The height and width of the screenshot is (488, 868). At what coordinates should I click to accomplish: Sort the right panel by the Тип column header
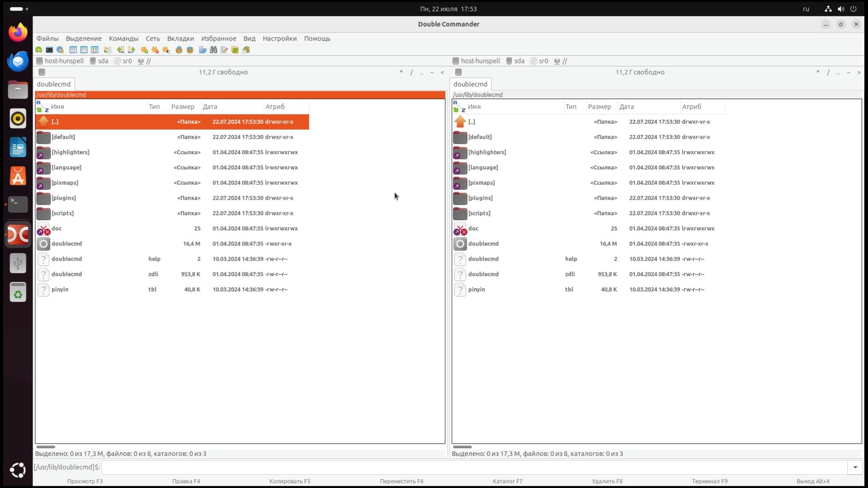pyautogui.click(x=575, y=107)
